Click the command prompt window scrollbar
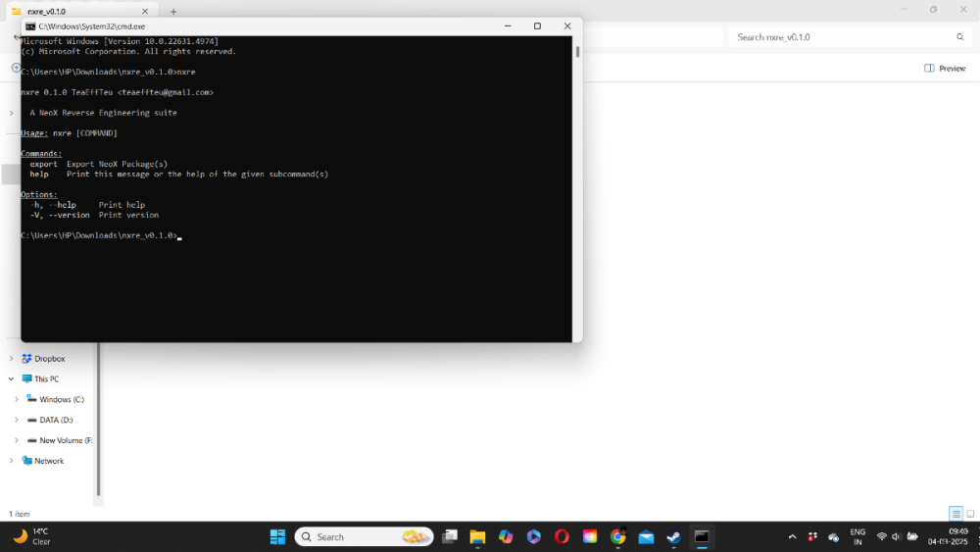980x552 pixels. (577, 52)
